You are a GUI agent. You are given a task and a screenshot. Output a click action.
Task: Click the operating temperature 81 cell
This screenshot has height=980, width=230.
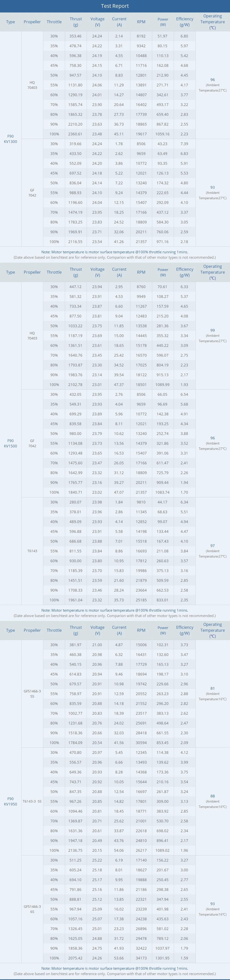(x=213, y=693)
